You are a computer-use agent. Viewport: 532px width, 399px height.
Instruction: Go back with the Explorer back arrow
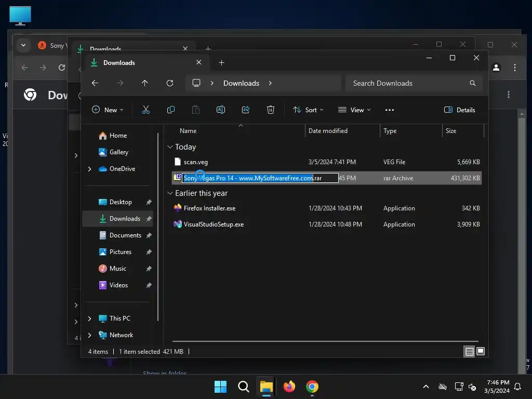[x=95, y=83]
